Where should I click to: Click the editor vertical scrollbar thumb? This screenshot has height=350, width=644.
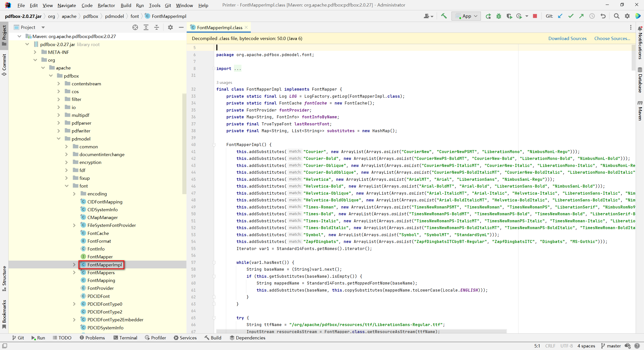[x=633, y=58]
